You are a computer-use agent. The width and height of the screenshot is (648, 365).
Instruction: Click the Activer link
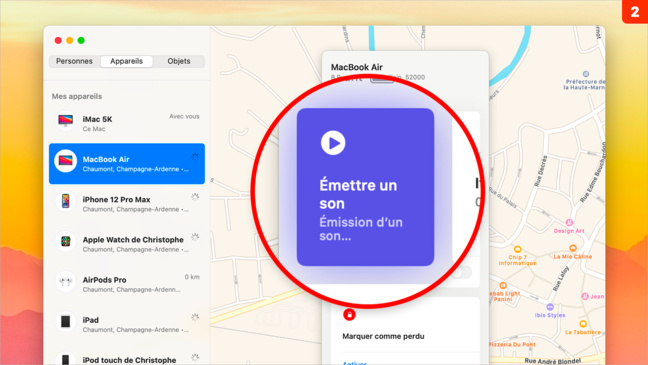(x=354, y=363)
